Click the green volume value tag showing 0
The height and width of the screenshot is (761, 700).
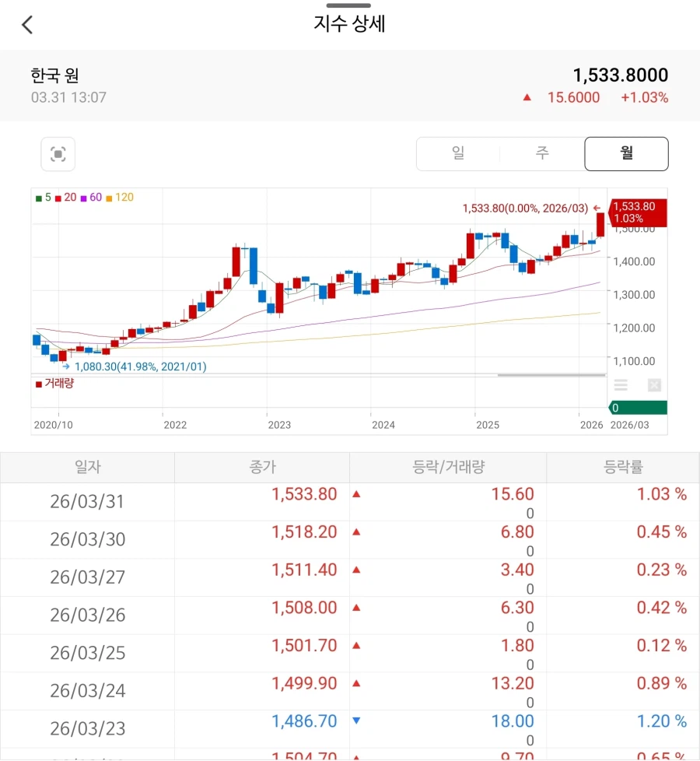pyautogui.click(x=638, y=406)
